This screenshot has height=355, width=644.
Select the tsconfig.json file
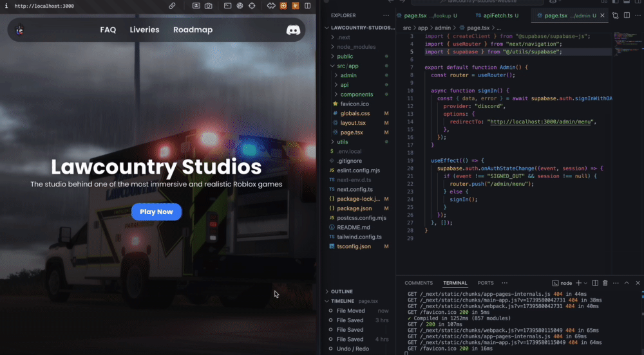[x=354, y=246]
